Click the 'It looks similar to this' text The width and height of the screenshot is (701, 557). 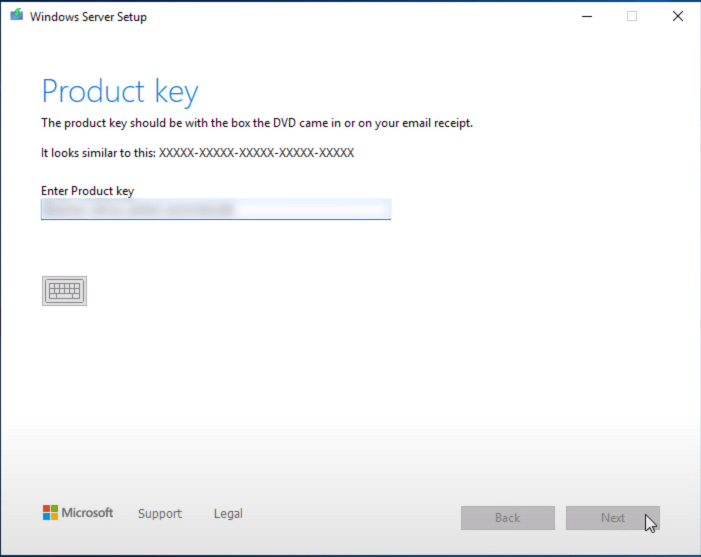[98, 154]
